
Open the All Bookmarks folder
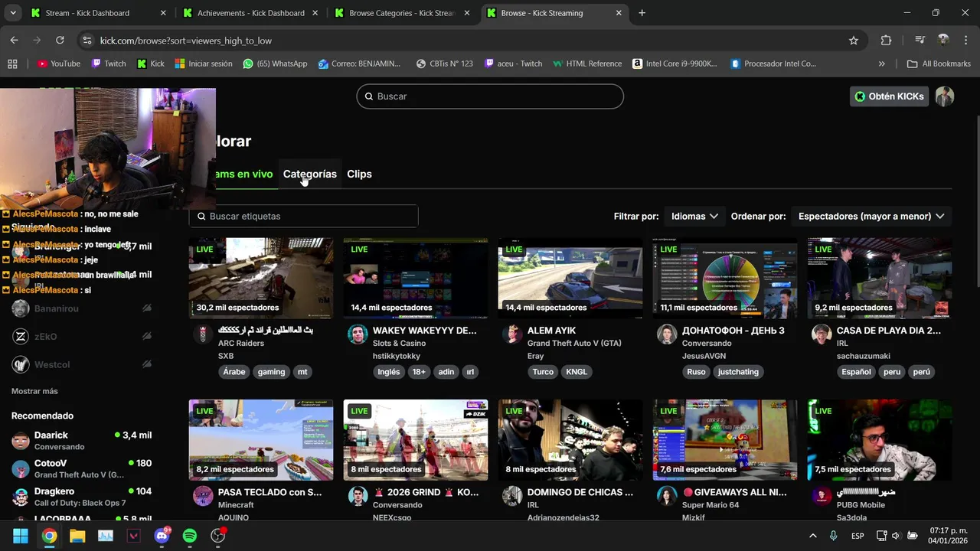tap(939, 64)
